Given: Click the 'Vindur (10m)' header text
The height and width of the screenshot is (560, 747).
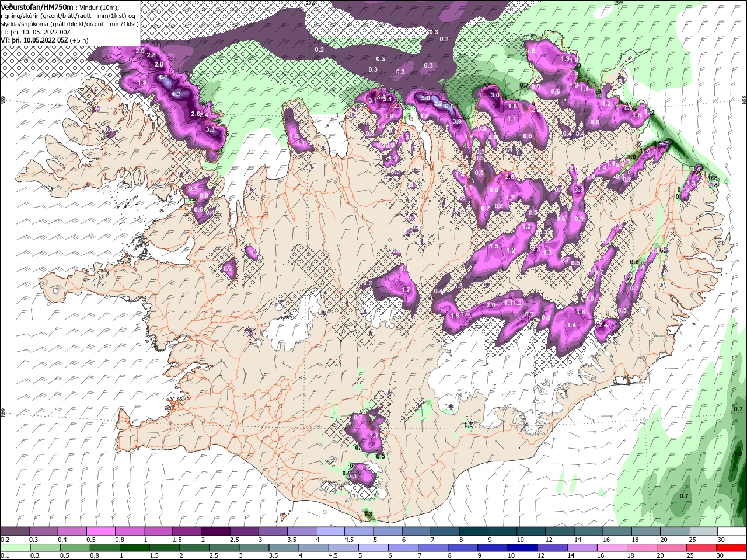Looking at the screenshot, I should click(x=100, y=7).
